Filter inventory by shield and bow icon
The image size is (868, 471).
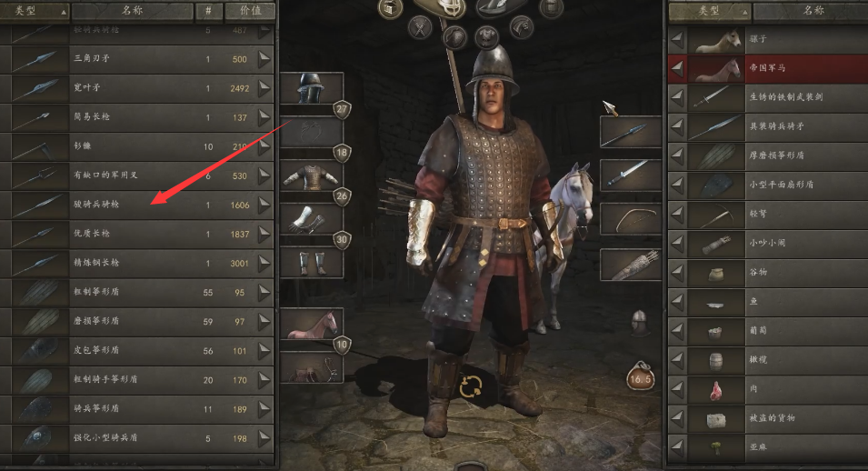pos(454,37)
